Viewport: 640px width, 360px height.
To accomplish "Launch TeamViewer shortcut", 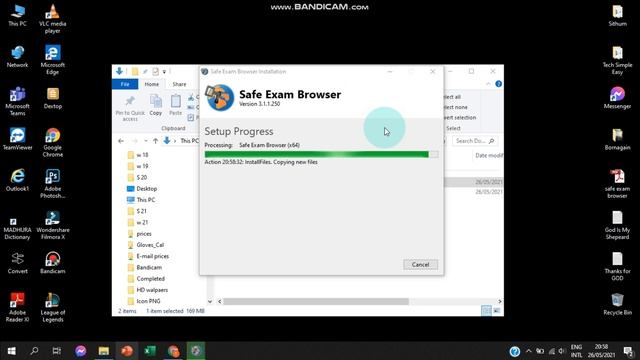I will pyautogui.click(x=18, y=139).
